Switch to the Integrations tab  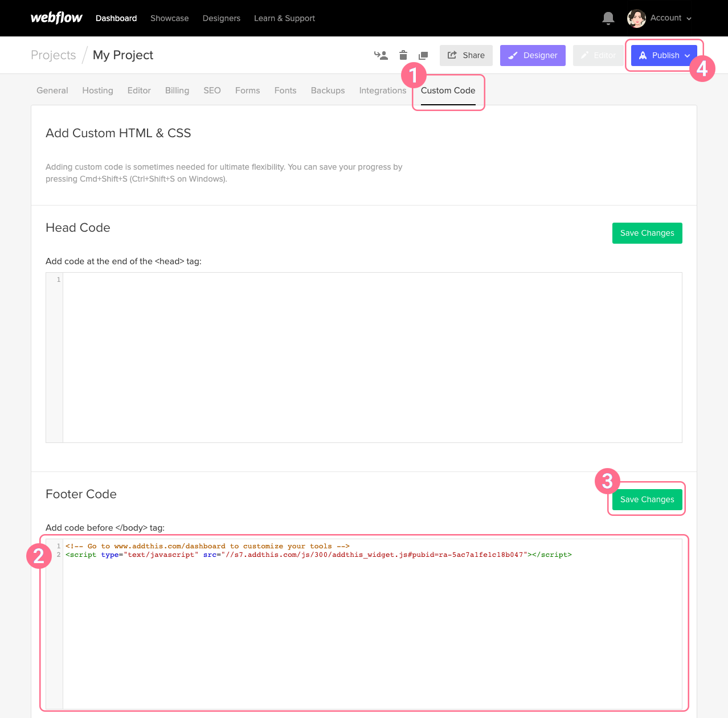pos(383,91)
